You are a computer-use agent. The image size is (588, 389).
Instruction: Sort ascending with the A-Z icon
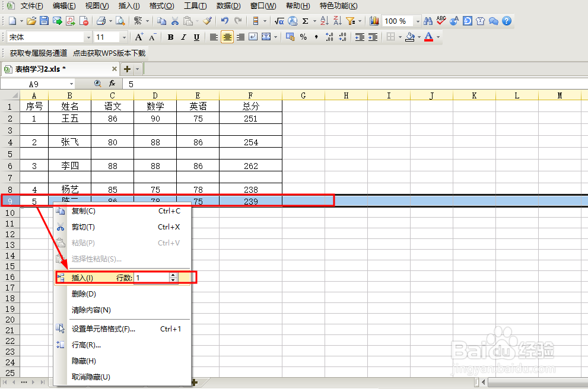pyautogui.click(x=325, y=21)
